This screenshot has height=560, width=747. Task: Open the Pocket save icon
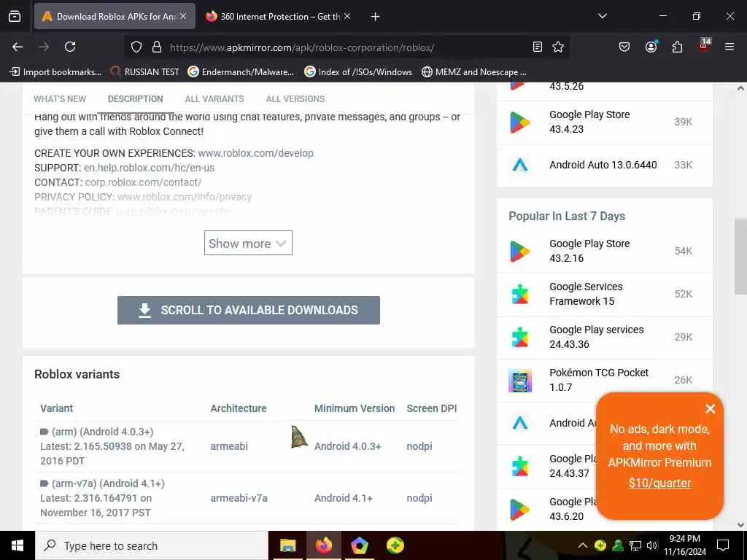624,47
